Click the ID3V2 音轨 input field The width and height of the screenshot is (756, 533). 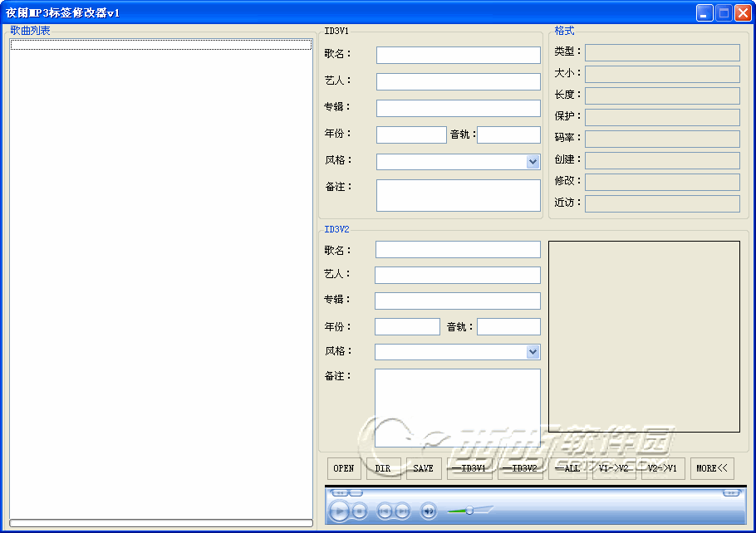508,326
